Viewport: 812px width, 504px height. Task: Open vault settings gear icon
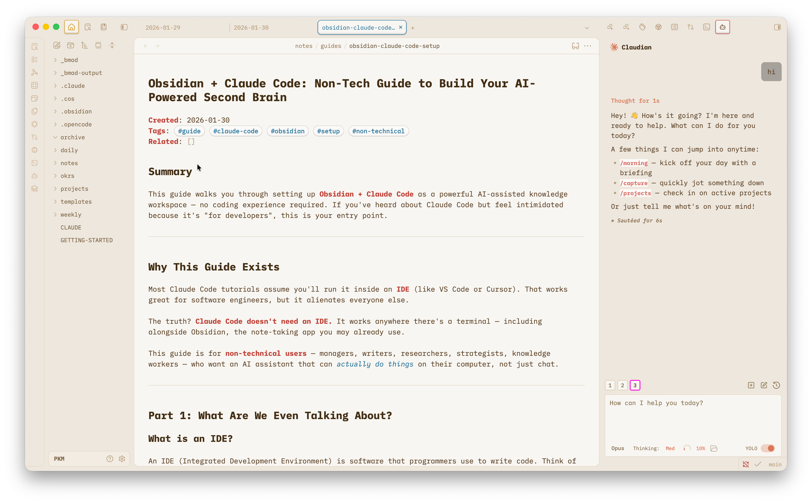pyautogui.click(x=122, y=459)
